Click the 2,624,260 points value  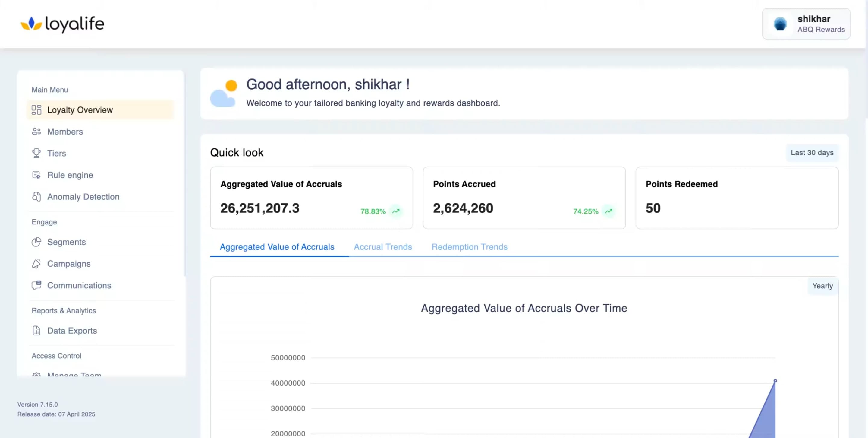[x=463, y=208]
